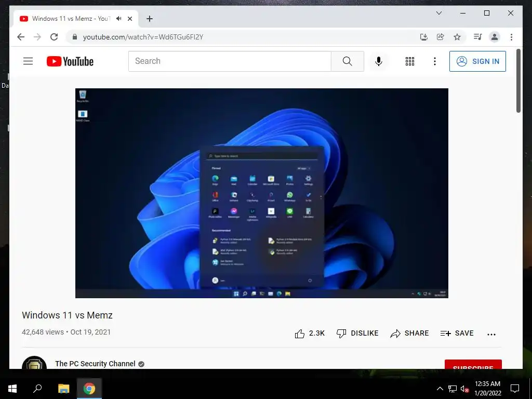Image resolution: width=532 pixels, height=399 pixels.
Task: Open File Explorer from taskbar
Action: click(x=63, y=389)
